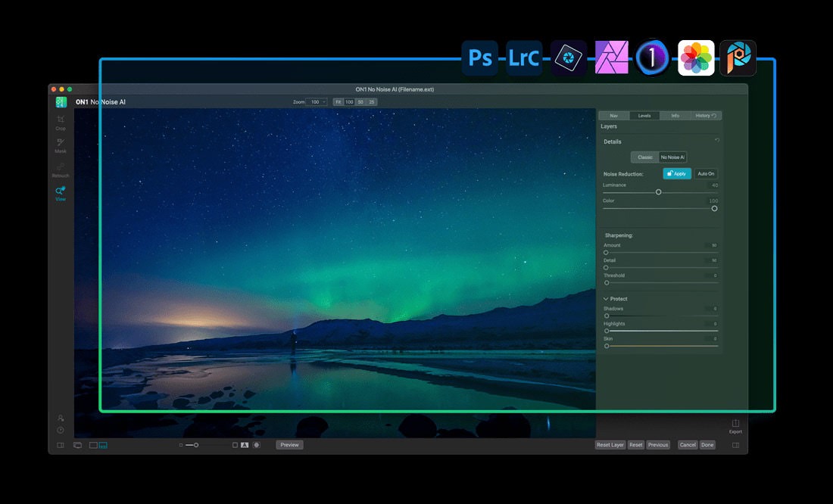Screen dimensions: 833x504
Task: Adjust the Threshold slider
Action: point(607,283)
